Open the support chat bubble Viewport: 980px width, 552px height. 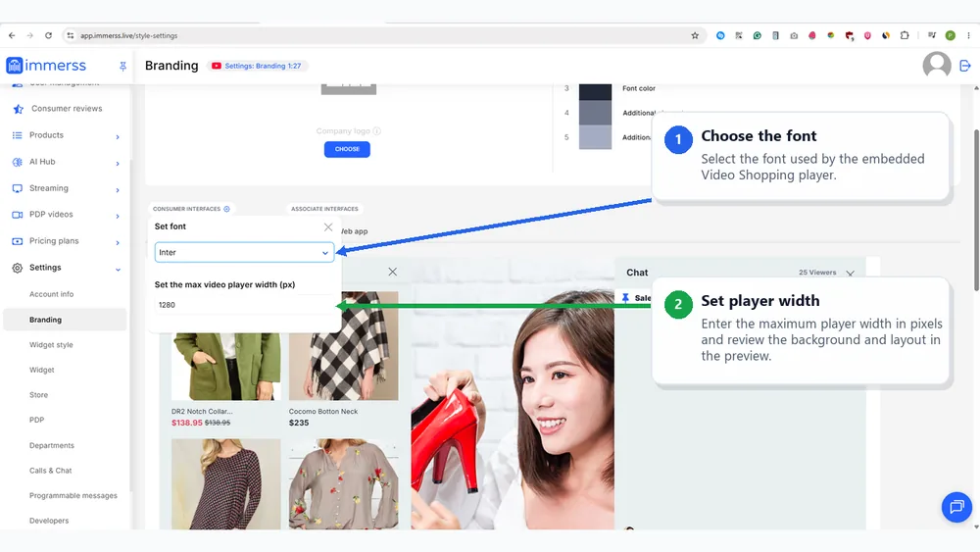[x=956, y=506]
